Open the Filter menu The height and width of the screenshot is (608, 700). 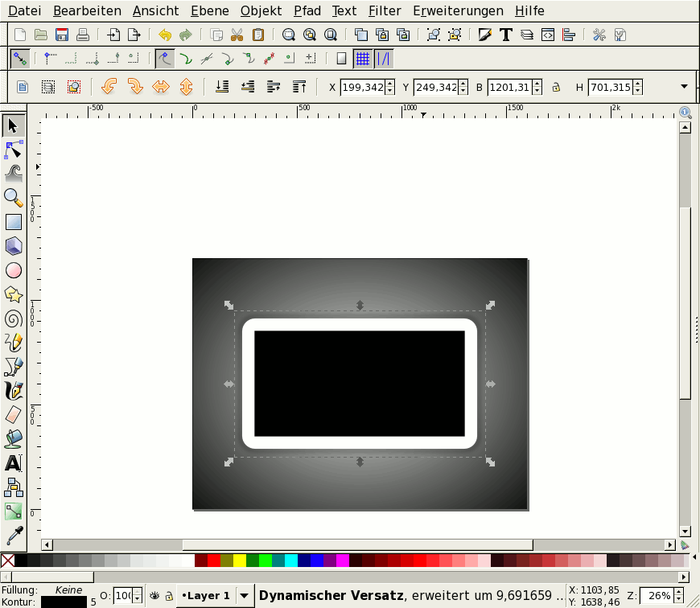point(385,11)
